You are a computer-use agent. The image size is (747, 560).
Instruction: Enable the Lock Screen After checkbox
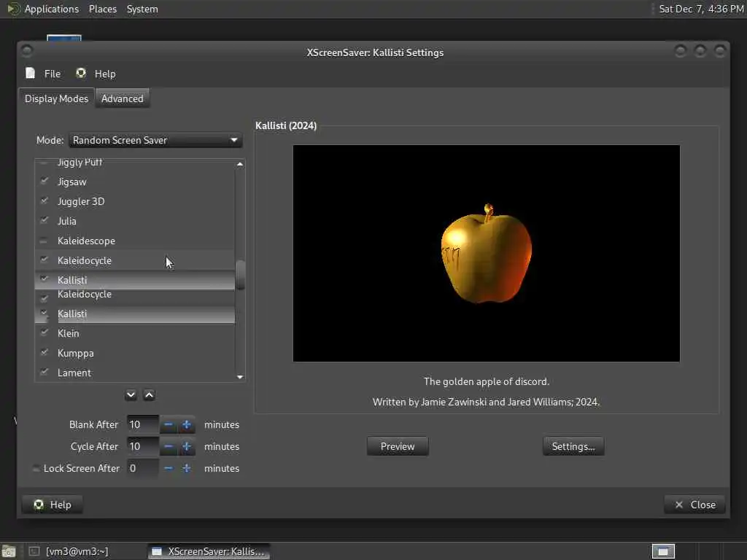point(36,469)
